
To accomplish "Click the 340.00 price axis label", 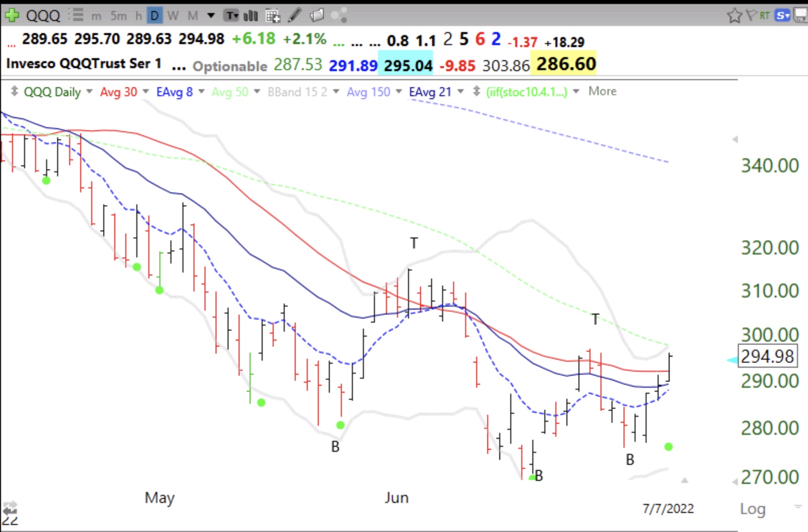I will [x=770, y=165].
